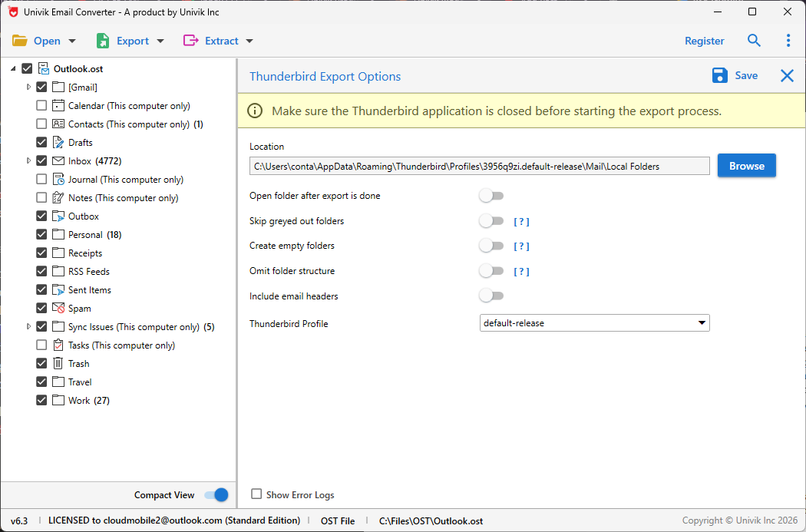806x532 pixels.
Task: Click the Export menu label
Action: [x=133, y=41]
